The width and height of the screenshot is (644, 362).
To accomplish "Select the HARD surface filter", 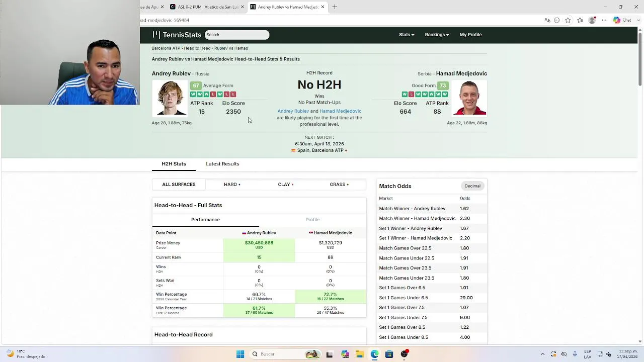I will (x=232, y=185).
